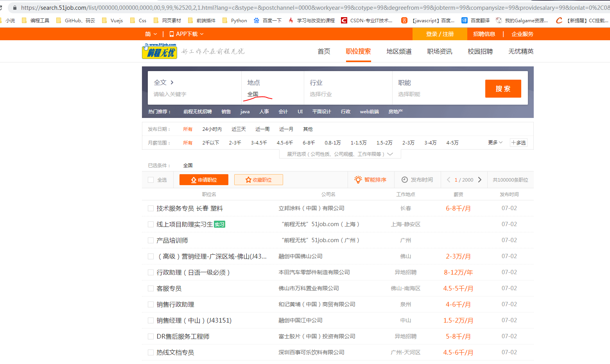Check the DR售后服务工程师 job

click(151, 337)
